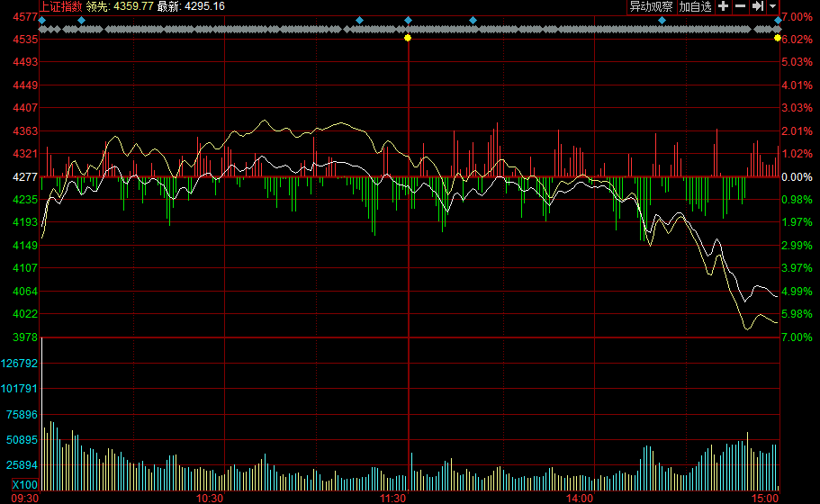Add the index via 加自选 button
The image size is (820, 504).
coord(695,7)
